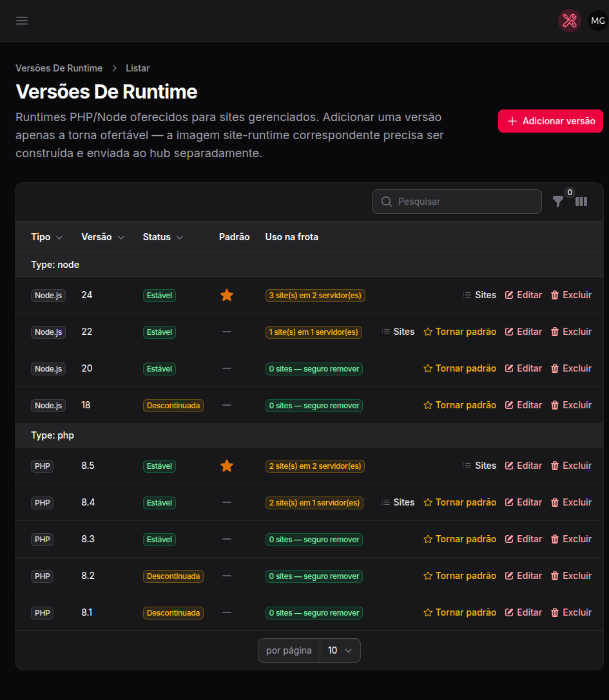The image size is (609, 700).
Task: Edit the PHP 8.5 version
Action: [523, 466]
